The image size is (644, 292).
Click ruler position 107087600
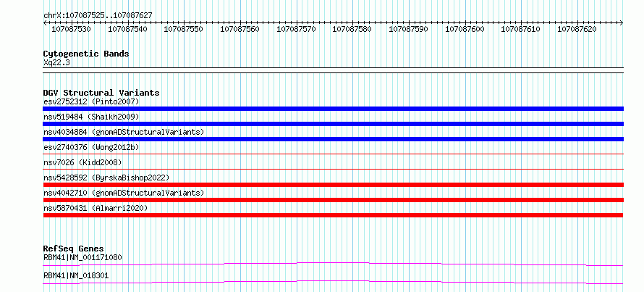[465, 29]
